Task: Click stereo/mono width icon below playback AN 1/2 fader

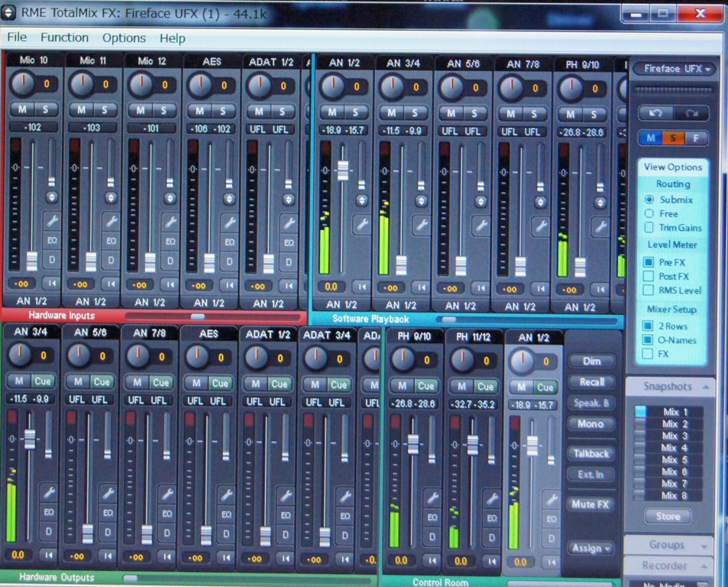Action: click(x=361, y=287)
